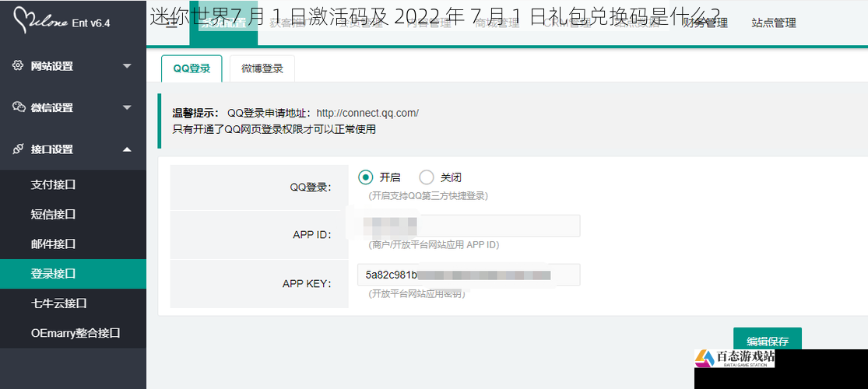Screen dimensions: 868x389
Task: Click the Milone Ent v6.4 logo
Action: [x=61, y=22]
